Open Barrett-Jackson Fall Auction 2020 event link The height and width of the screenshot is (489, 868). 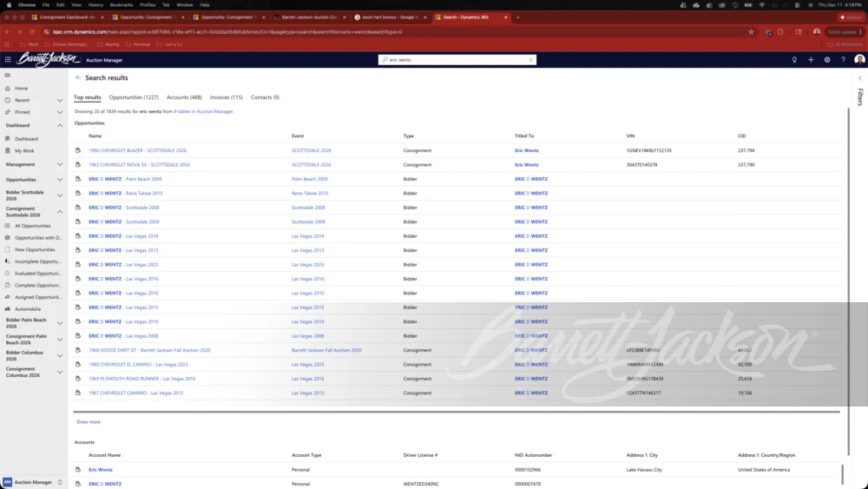pos(326,351)
